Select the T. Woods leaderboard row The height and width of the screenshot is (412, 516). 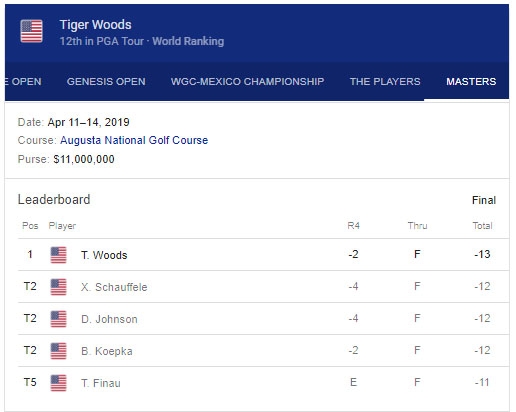click(x=263, y=255)
